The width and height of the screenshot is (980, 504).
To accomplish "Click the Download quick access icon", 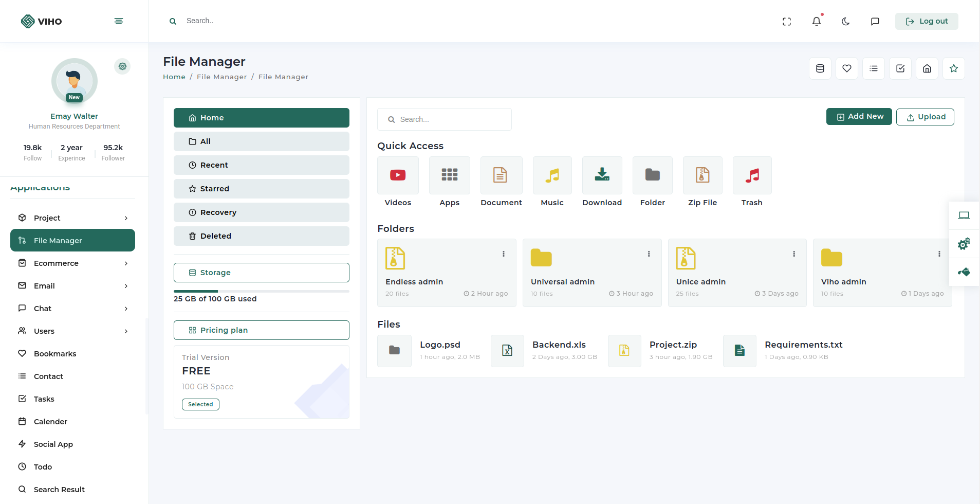I will (x=602, y=175).
